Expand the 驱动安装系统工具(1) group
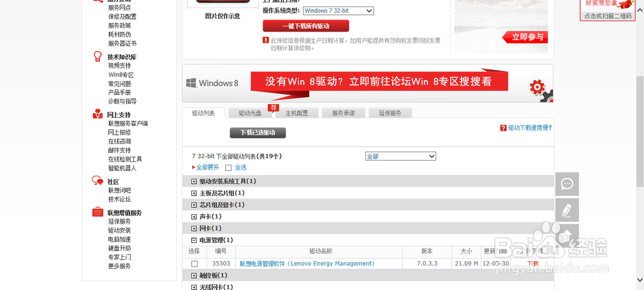 pyautogui.click(x=194, y=181)
